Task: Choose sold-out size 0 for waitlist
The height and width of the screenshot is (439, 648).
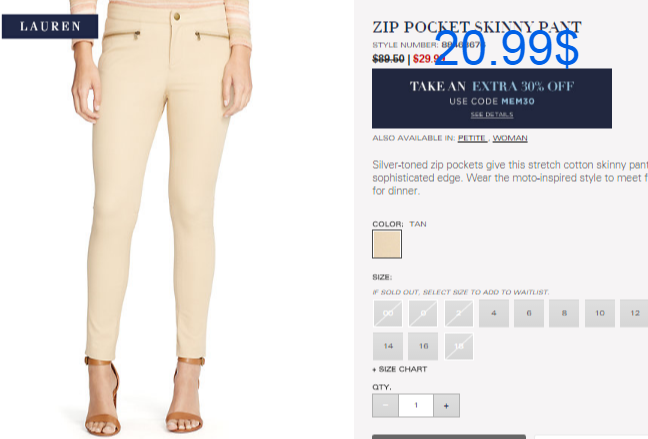Action: point(423,313)
